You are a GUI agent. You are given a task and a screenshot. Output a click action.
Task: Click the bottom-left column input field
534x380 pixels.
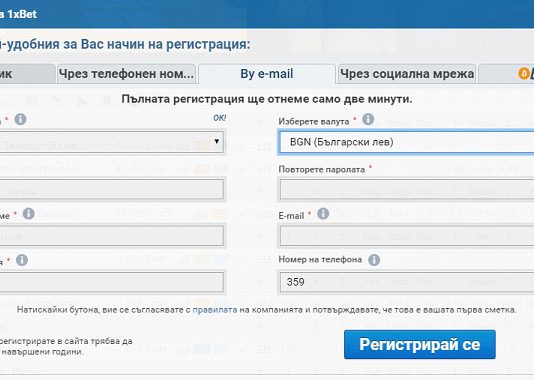112,282
